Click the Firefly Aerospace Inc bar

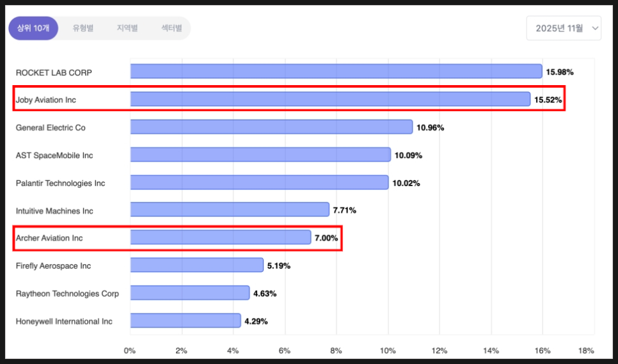point(197,265)
